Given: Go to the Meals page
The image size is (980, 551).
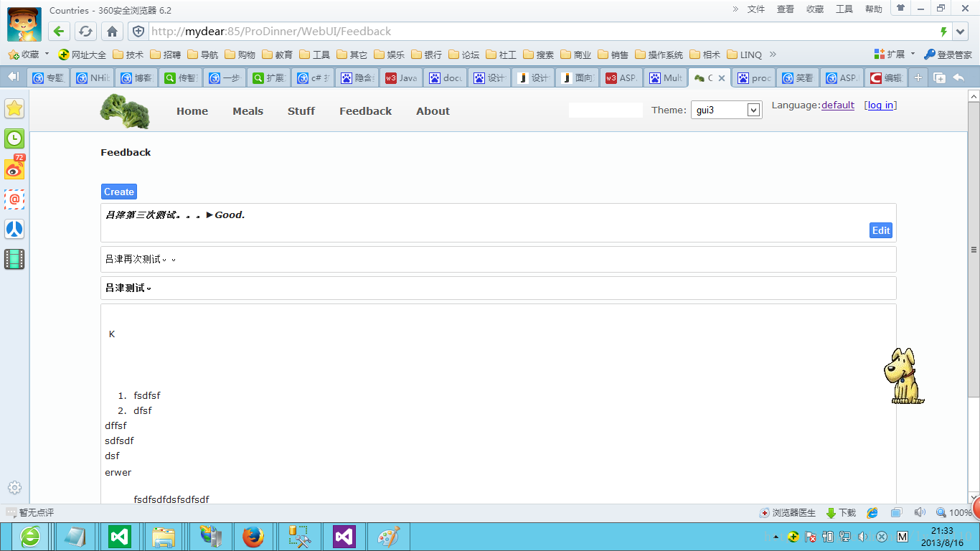Looking at the screenshot, I should (248, 111).
